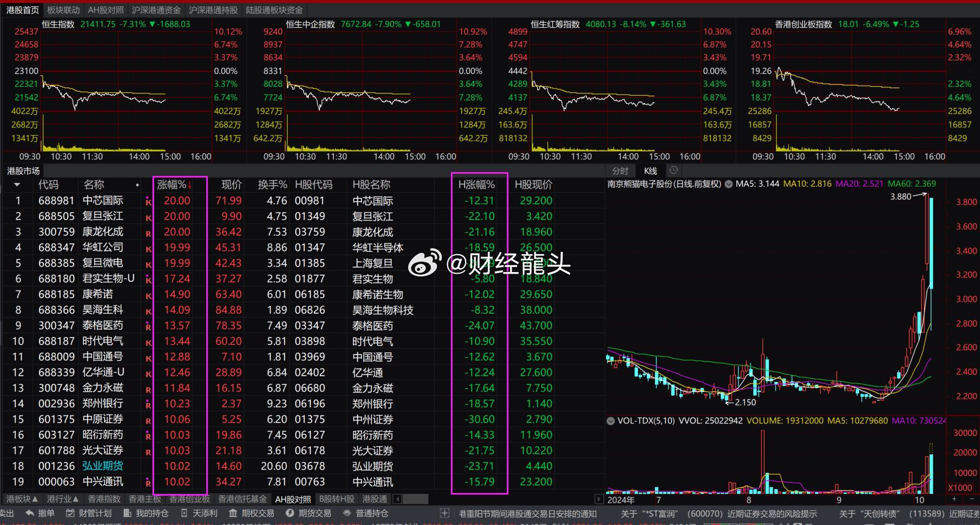Click the X1000 volume scale label
Screen dimensions: 980x525
(x=960, y=488)
